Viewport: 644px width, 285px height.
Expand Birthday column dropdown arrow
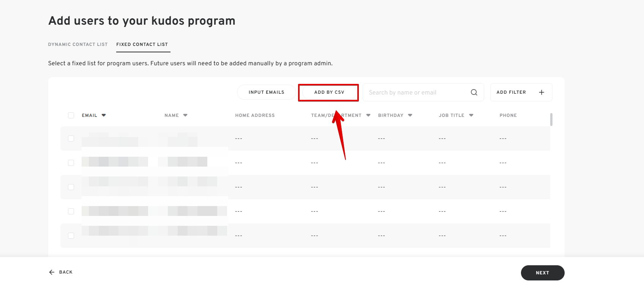click(410, 115)
